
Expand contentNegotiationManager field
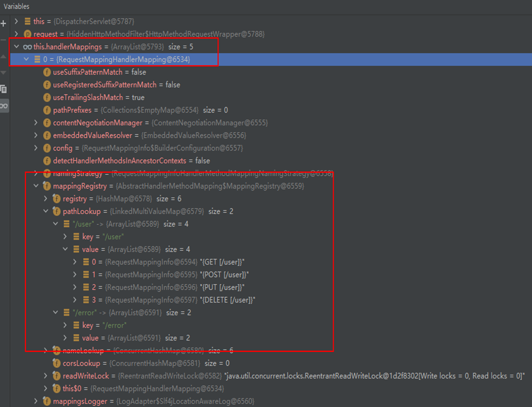point(36,123)
